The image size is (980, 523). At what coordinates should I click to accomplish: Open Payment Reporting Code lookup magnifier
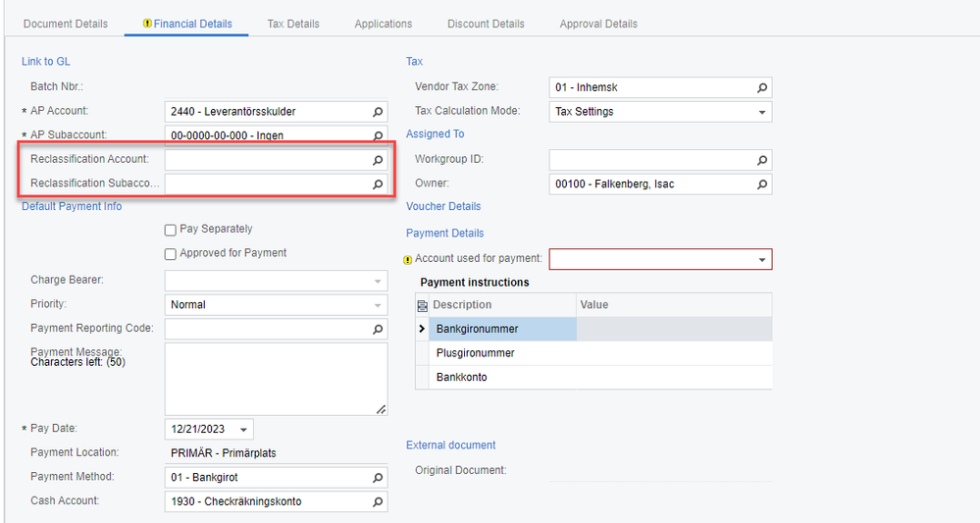pyautogui.click(x=378, y=329)
